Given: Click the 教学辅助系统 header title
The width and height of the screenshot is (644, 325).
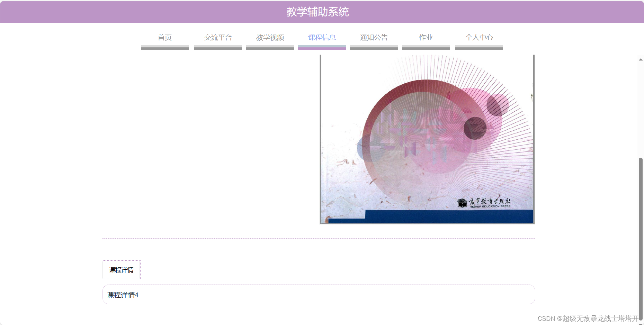Looking at the screenshot, I should [317, 12].
